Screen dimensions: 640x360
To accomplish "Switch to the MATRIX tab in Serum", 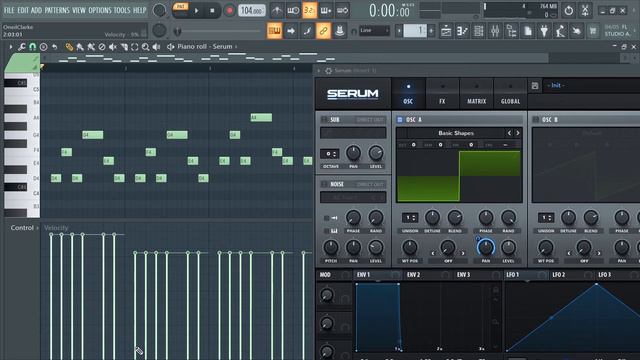I will pyautogui.click(x=476, y=94).
